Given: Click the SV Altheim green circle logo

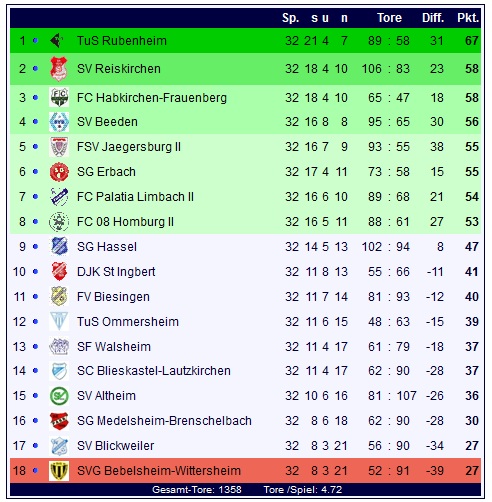Looking at the screenshot, I should pyautogui.click(x=59, y=396).
